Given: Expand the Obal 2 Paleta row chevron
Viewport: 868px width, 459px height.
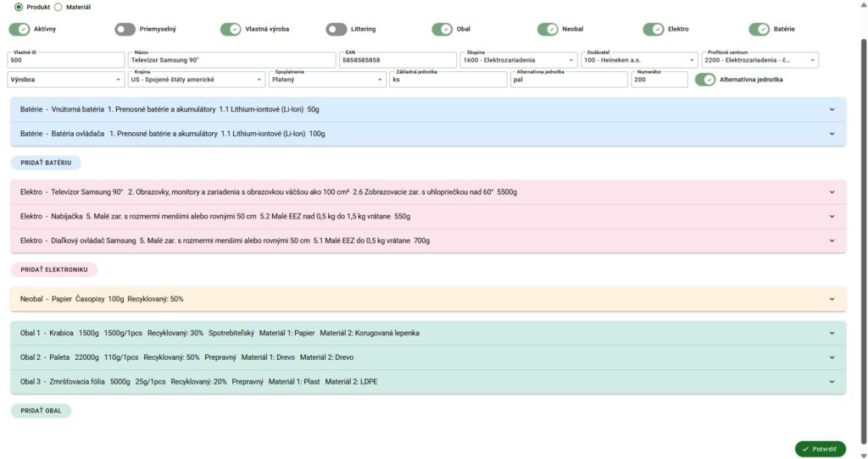Looking at the screenshot, I should click(x=832, y=357).
